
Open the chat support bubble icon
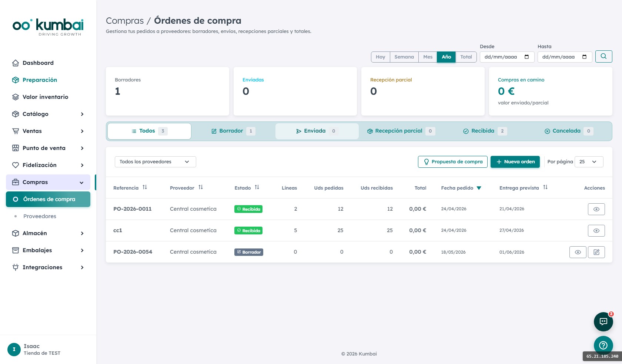[603, 321]
